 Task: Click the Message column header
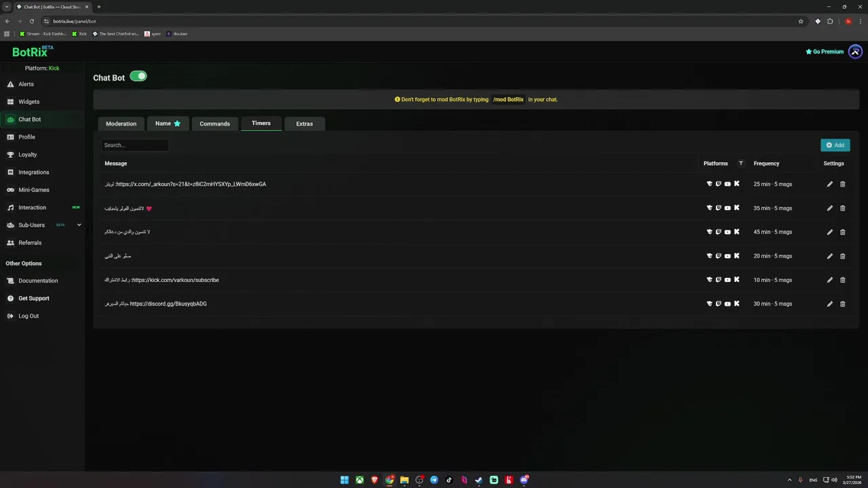pyautogui.click(x=115, y=163)
